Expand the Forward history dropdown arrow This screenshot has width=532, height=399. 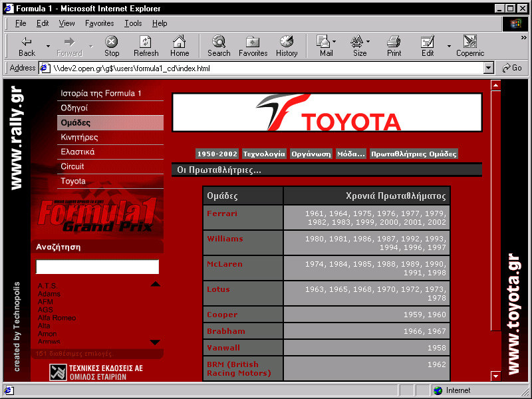coord(90,46)
